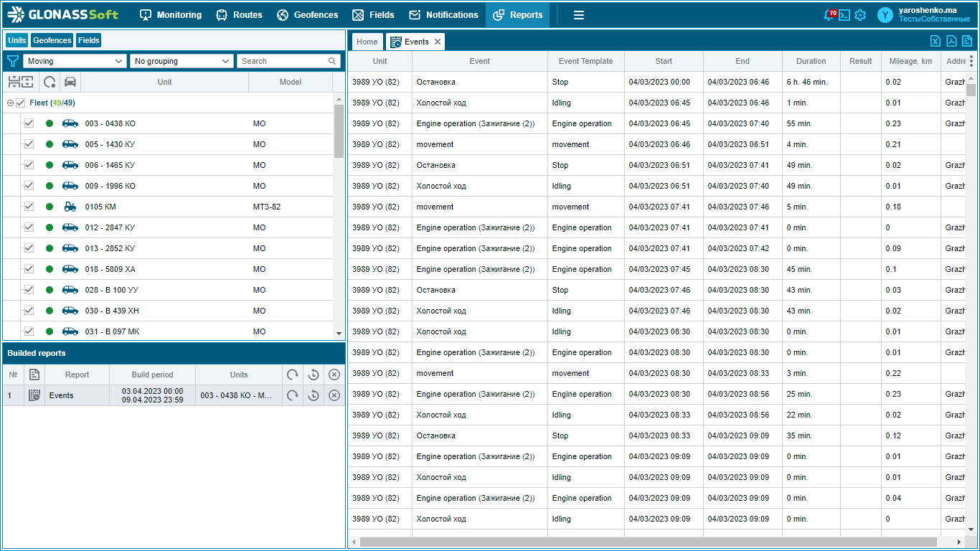
Task: Open the Moving filter dropdown
Action: click(x=75, y=61)
